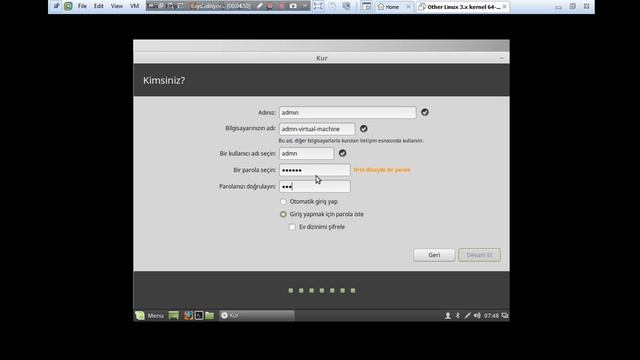Click the checkmark beside the Adınız field
This screenshot has width=640, height=360.
(425, 112)
